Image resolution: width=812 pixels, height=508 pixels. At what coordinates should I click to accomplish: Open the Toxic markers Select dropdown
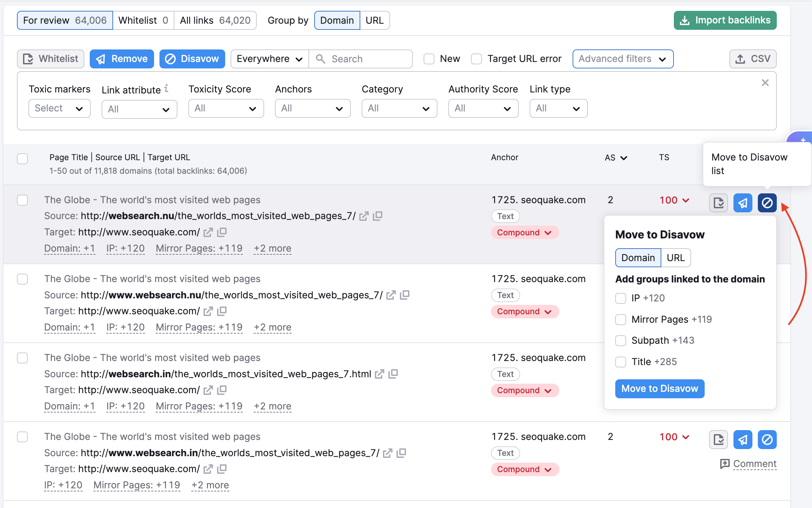tap(59, 108)
